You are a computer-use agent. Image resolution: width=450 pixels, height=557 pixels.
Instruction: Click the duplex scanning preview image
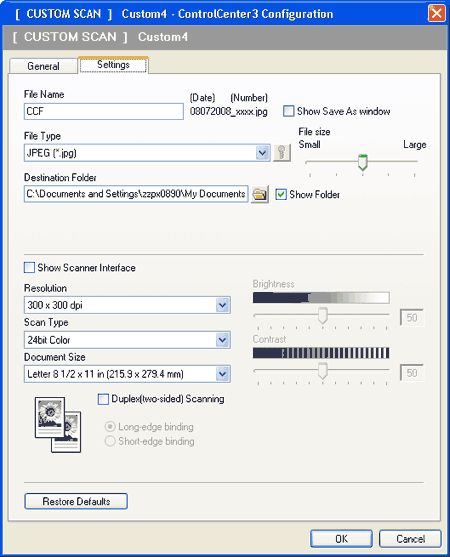coord(58,424)
